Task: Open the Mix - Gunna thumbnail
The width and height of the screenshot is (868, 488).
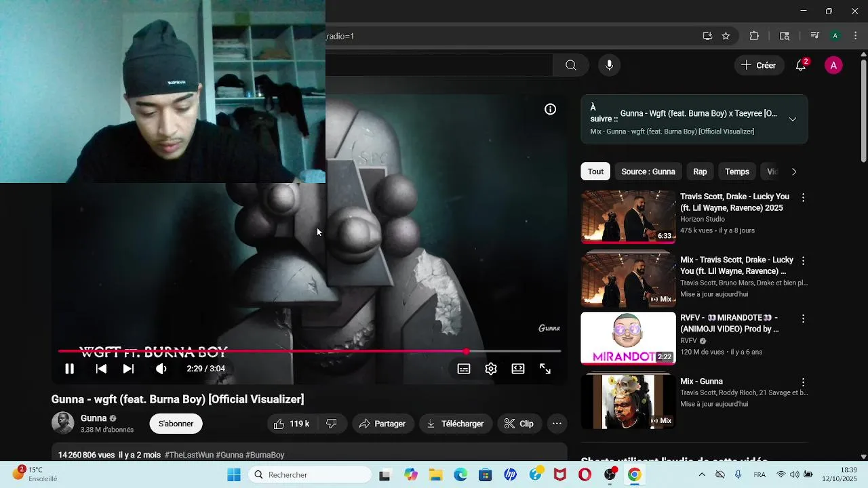Action: point(629,401)
